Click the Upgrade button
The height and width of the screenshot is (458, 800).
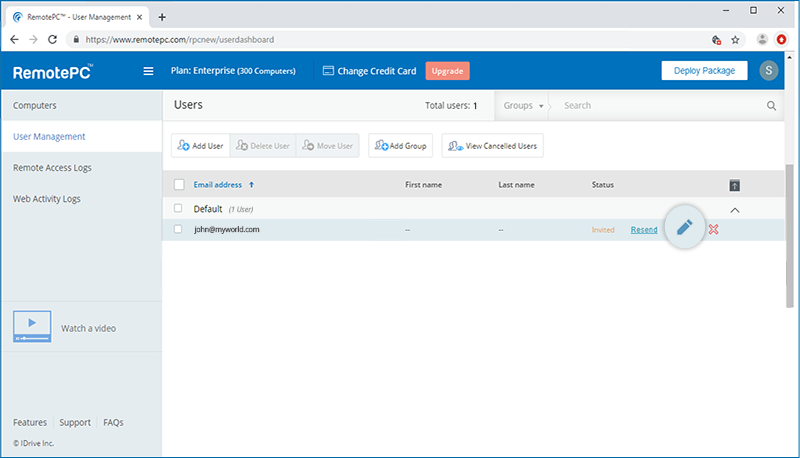(447, 71)
